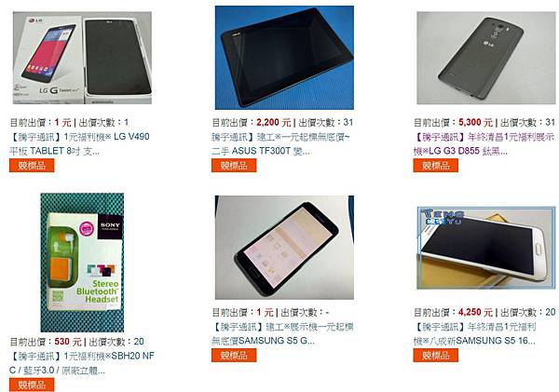Open the black Samsung S5 phone photo
Screen dimensions: 559x392
pos(284,248)
